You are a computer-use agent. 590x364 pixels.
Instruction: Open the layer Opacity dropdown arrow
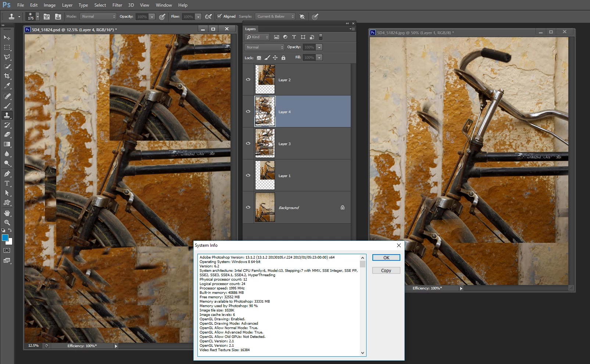click(x=319, y=47)
